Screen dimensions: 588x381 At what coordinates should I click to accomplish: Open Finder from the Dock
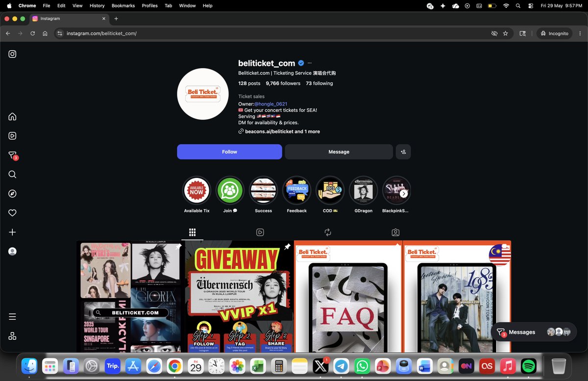point(30,366)
